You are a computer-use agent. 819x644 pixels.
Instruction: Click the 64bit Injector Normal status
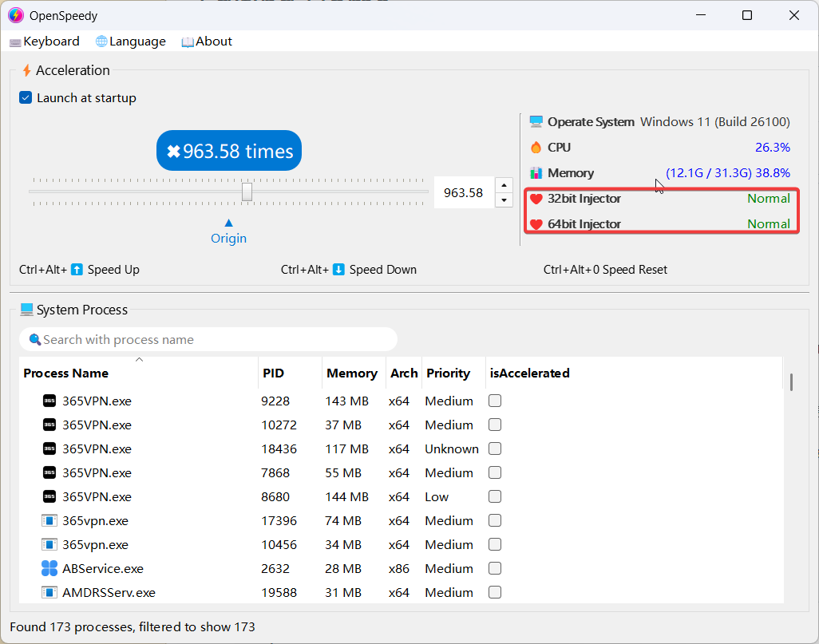[769, 224]
